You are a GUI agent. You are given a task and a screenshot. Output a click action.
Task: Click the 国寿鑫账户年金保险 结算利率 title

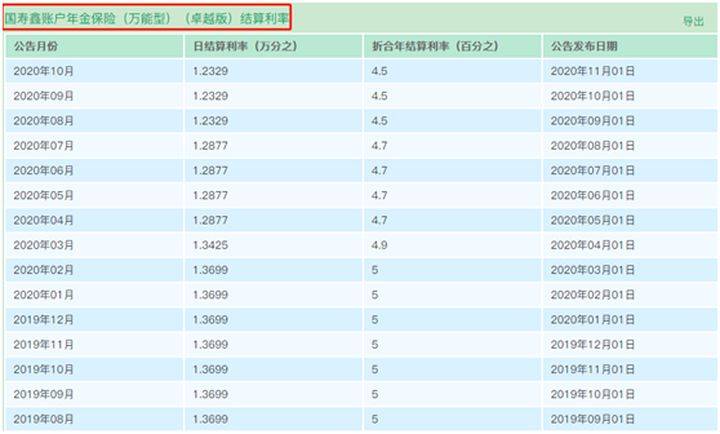(x=148, y=18)
